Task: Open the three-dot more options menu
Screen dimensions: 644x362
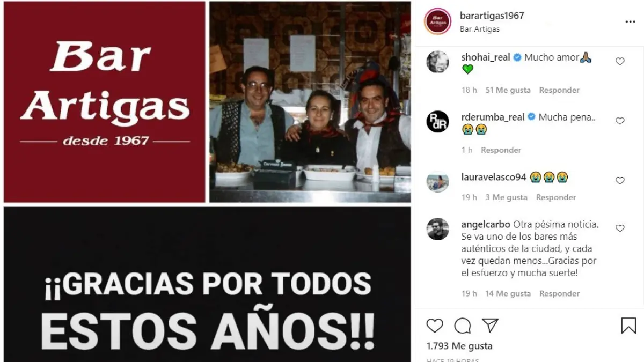Action: (x=630, y=22)
